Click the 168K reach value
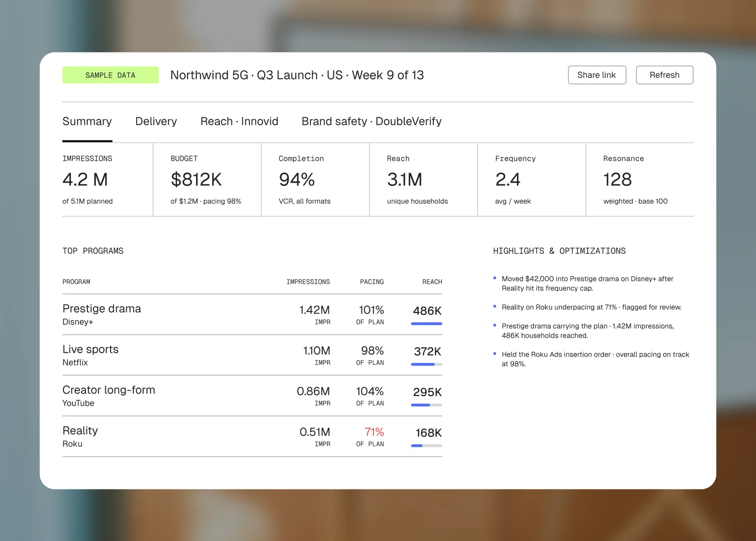756x541 pixels. pos(429,433)
